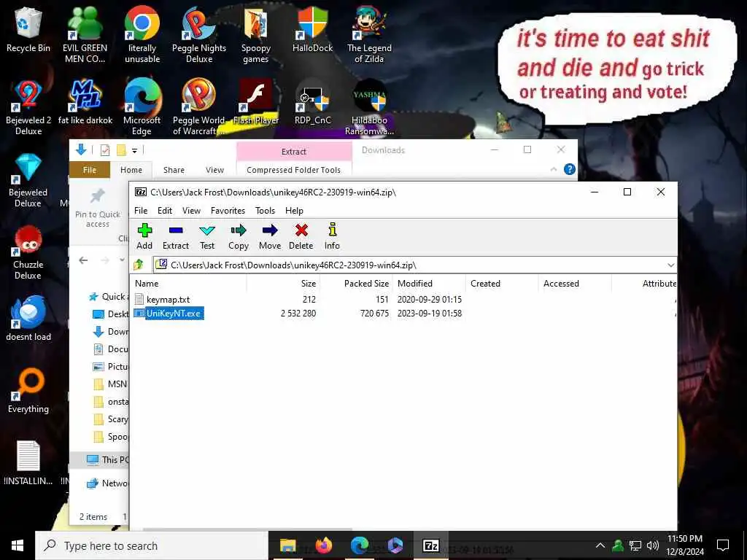The height and width of the screenshot is (560, 747).
Task: Open the File menu in 7-Zip
Action: (141, 211)
